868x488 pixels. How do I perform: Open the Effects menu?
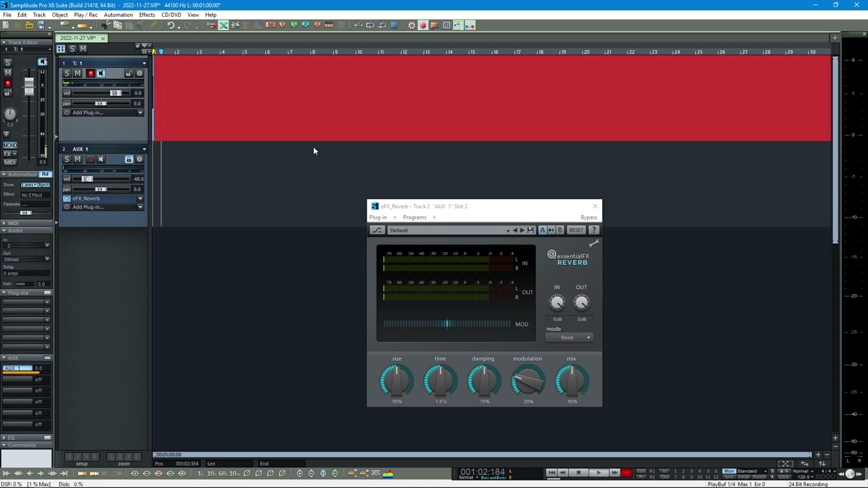coord(147,15)
